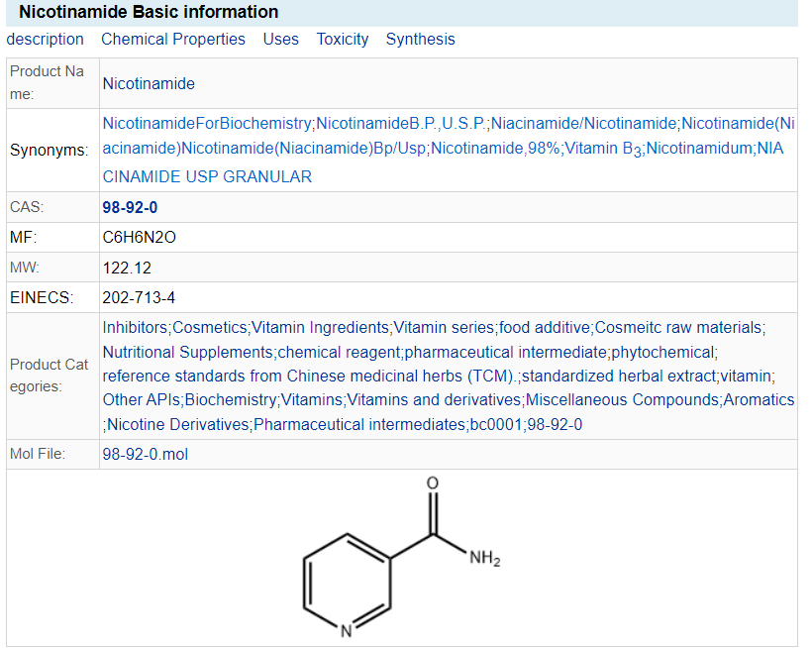Screen dimensions: 812x648
Task: Click the Nicotinamide,98% synonym
Action: [x=495, y=149]
